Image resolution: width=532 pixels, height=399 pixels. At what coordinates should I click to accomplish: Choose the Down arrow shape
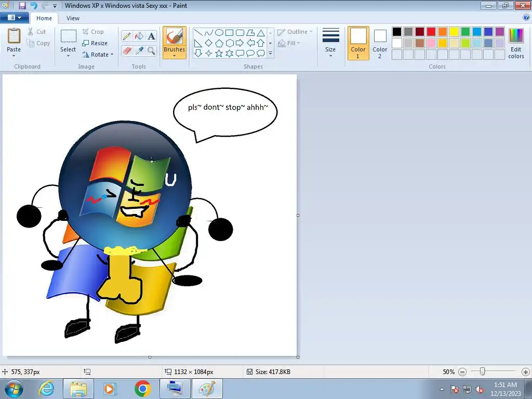tap(198, 54)
